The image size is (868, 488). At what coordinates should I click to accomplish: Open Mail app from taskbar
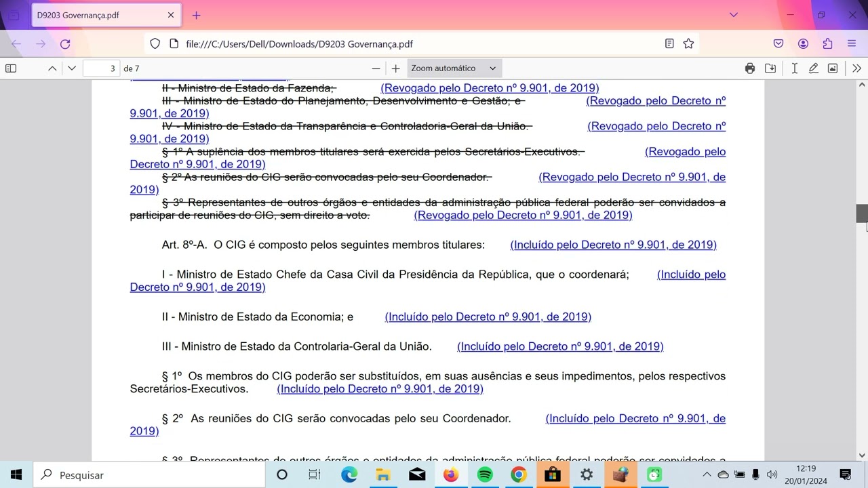point(417,475)
